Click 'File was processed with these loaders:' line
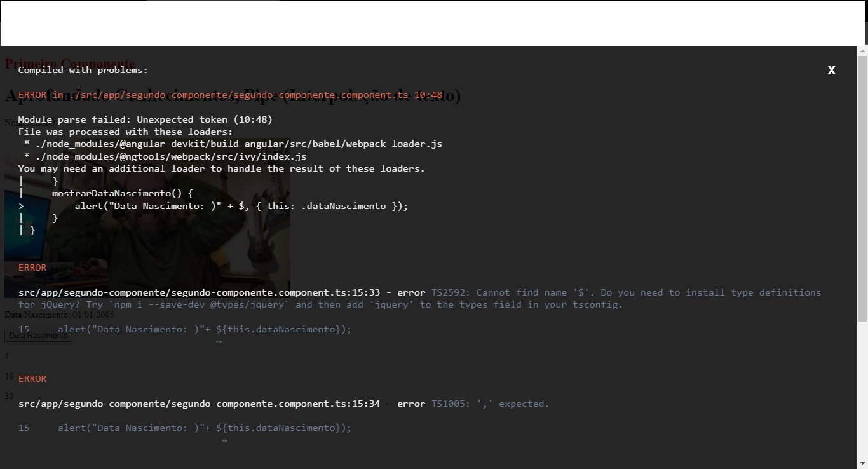This screenshot has height=469, width=868. click(125, 132)
